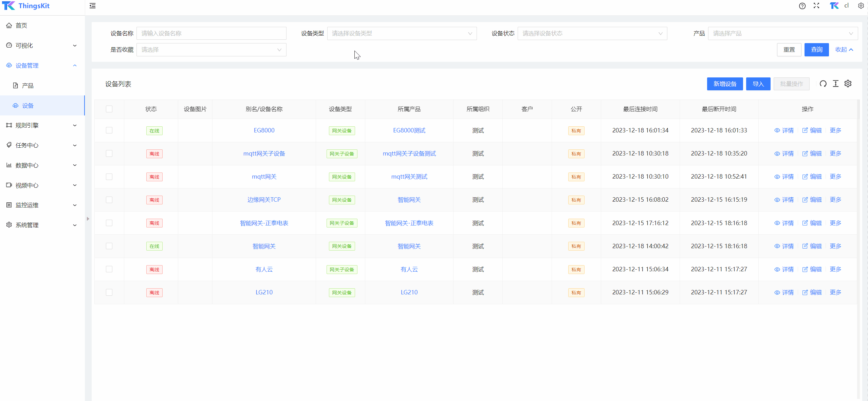Viewport: 868px width, 401px height.
Task: Open settings gear in top header
Action: point(861,6)
